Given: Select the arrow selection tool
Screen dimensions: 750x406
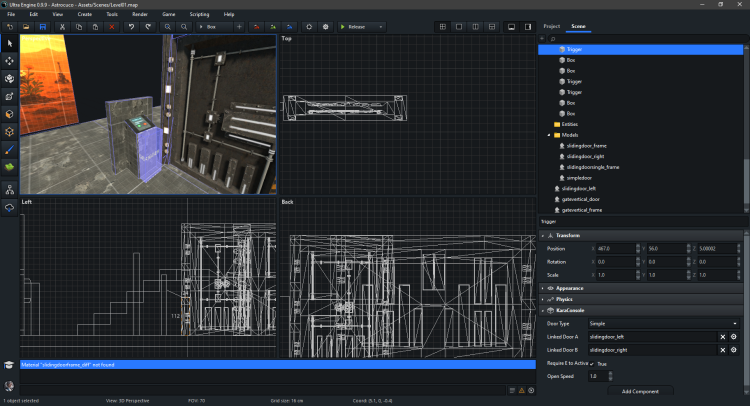Looking at the screenshot, I should click(x=10, y=44).
